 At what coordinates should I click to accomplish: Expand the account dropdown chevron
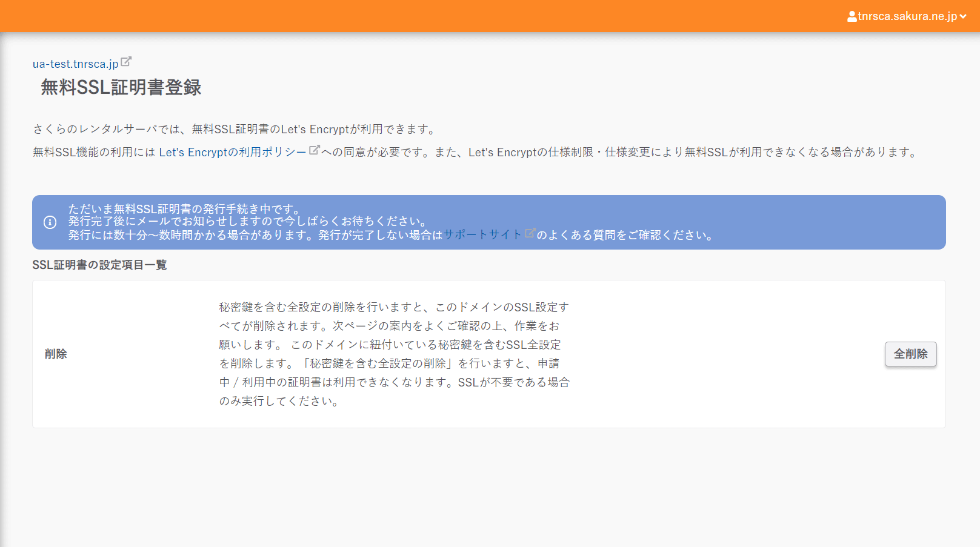click(x=962, y=16)
